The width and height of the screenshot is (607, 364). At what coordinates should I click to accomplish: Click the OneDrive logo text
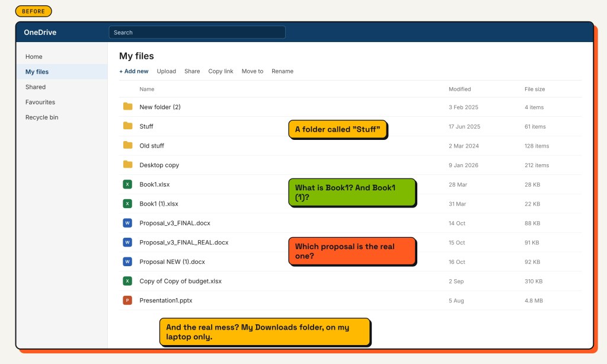(x=40, y=33)
